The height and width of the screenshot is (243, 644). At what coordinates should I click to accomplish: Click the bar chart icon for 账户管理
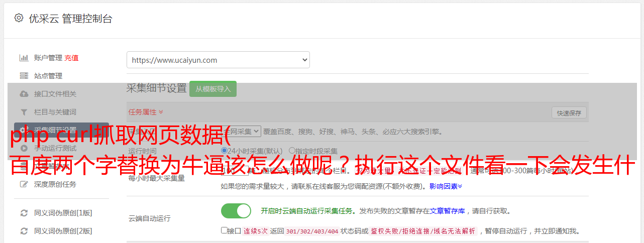tap(24, 58)
